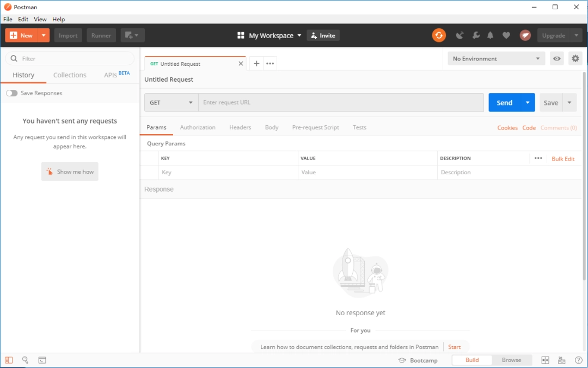
Task: Open the heart icon in the header
Action: pos(506,35)
